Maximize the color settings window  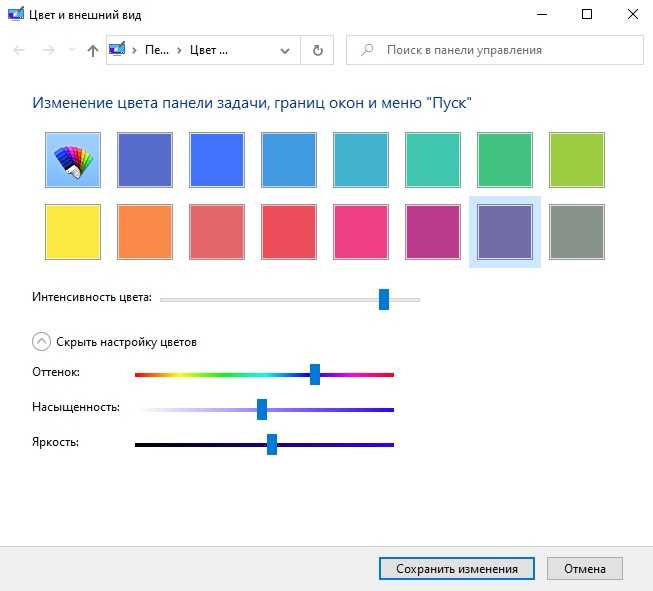click(x=587, y=14)
